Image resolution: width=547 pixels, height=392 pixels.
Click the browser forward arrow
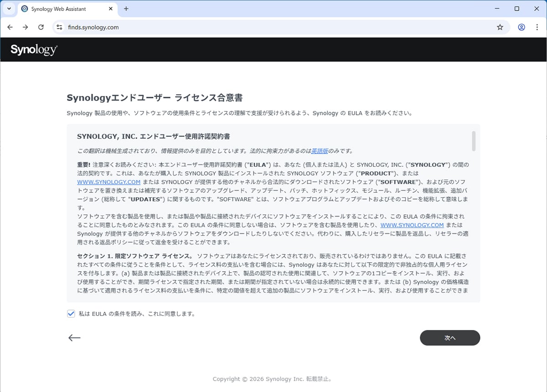26,27
